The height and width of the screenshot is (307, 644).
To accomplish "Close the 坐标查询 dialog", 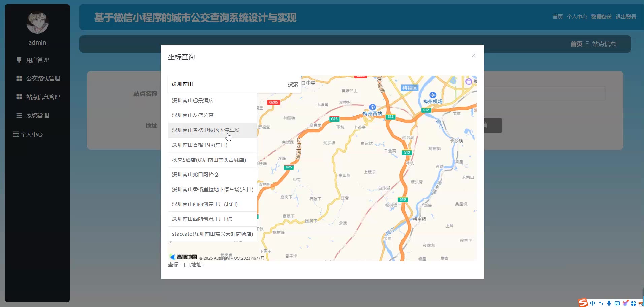I will point(474,55).
